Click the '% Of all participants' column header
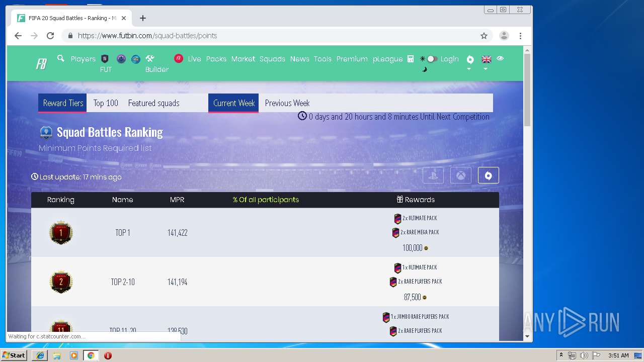Viewport: 644px width, 362px height. pyautogui.click(x=266, y=200)
